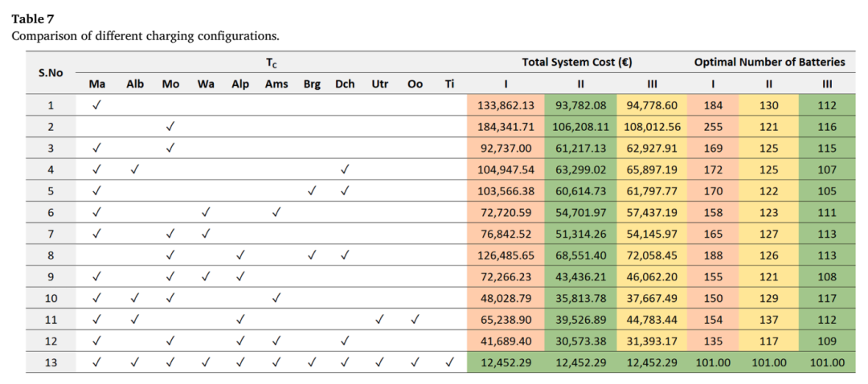868x384 pixels.
Task: Click the cost value 37,667.49
Action: 652,298
